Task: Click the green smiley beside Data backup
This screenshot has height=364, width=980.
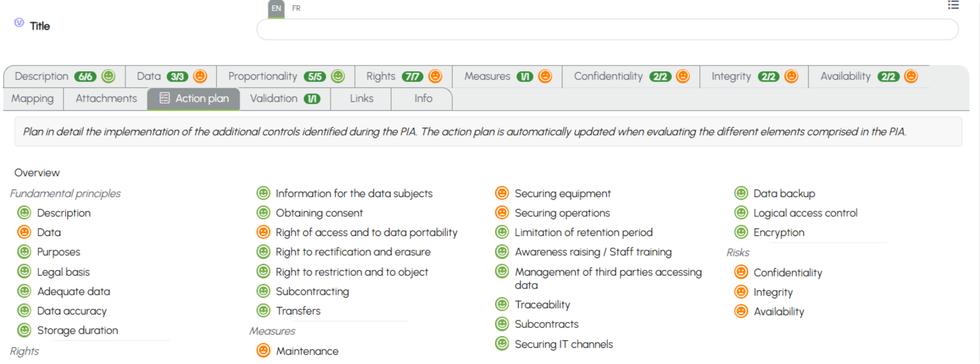Action: point(741,193)
